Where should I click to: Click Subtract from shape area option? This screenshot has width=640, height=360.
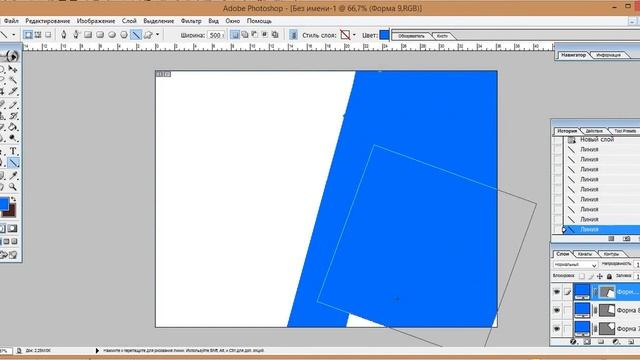255,35
